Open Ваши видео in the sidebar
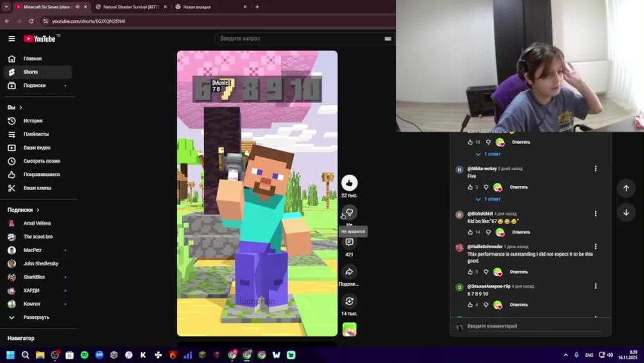 coord(38,148)
